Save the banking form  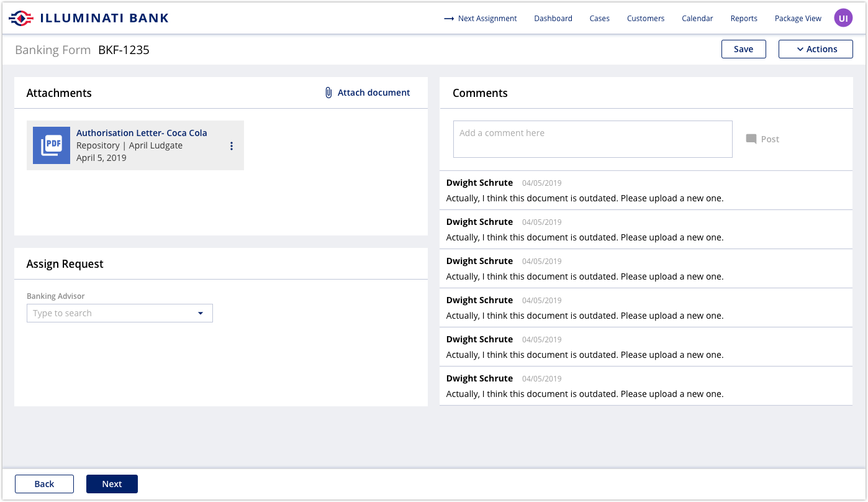pos(743,48)
